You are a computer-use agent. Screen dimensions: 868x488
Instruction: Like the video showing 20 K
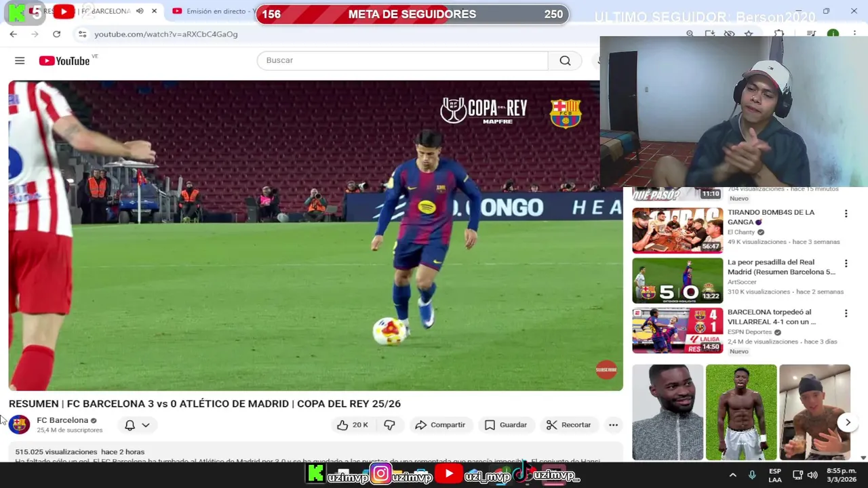(353, 425)
